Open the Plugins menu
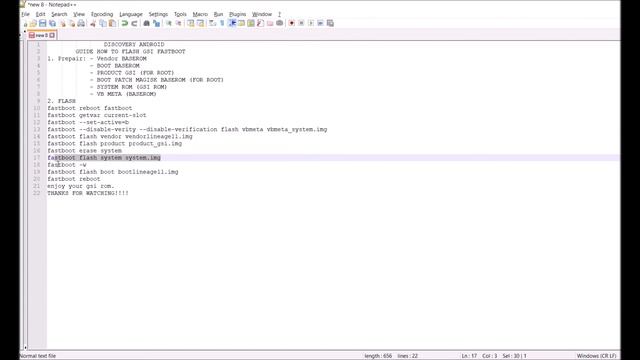The height and width of the screenshot is (360, 640). click(238, 14)
